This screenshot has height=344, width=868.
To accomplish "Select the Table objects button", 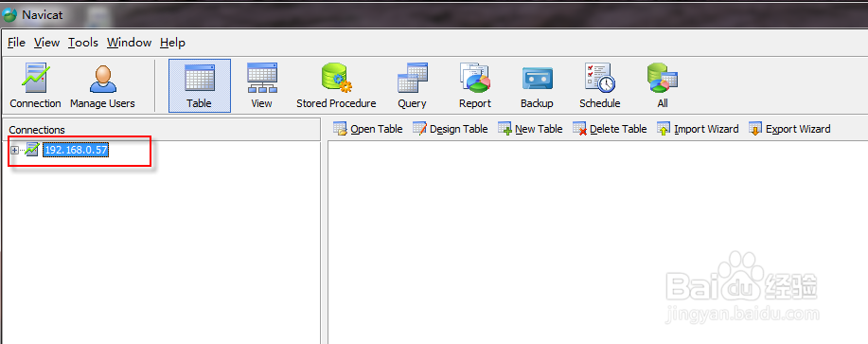I will pos(200,86).
